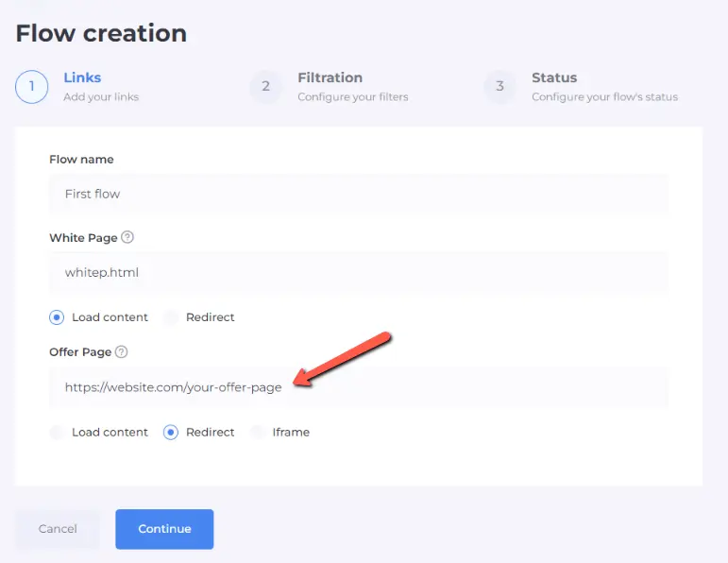Click the Offer Page URL input field
The image size is (728, 563).
[358, 387]
